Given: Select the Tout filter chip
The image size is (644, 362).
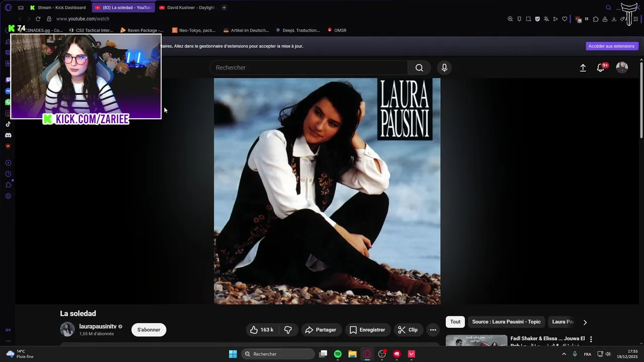Looking at the screenshot, I should pos(455,322).
